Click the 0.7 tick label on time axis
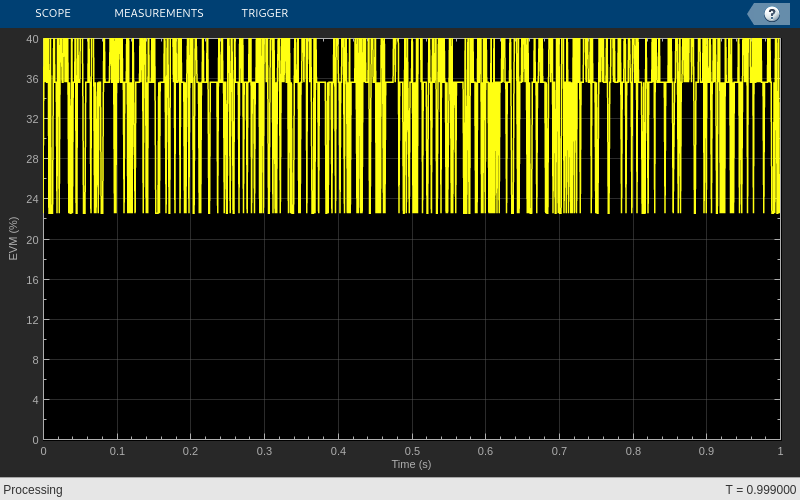The image size is (800, 500). (x=559, y=451)
